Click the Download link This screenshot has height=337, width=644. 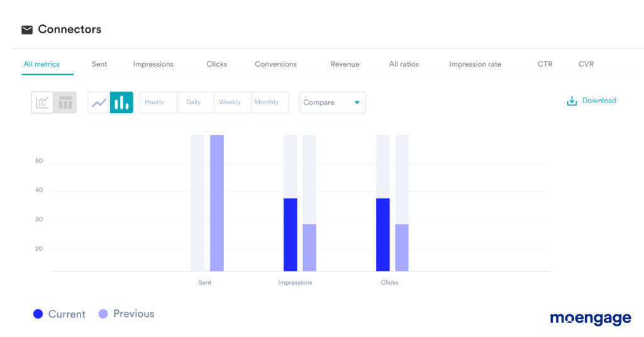(599, 101)
